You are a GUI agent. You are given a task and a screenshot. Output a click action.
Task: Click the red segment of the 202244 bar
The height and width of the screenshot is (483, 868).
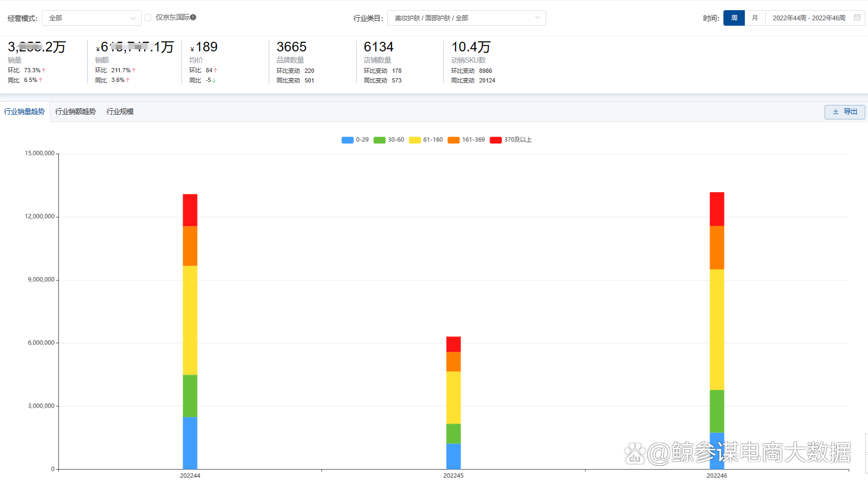[190, 210]
